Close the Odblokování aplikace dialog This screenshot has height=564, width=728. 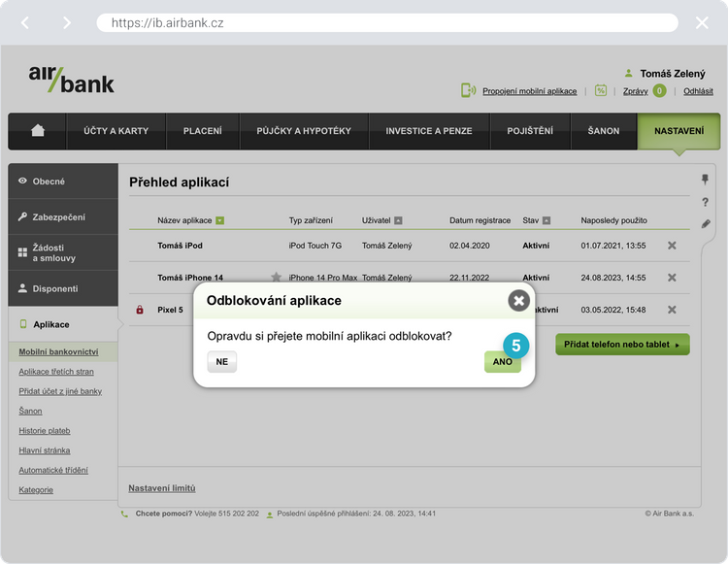pos(519,300)
